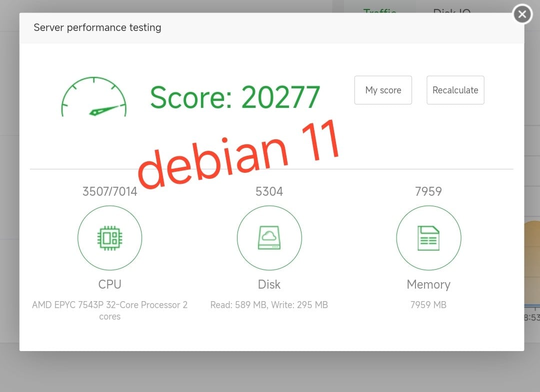Screen dimensions: 540x392
Task: Open the My score button
Action: pyautogui.click(x=383, y=90)
